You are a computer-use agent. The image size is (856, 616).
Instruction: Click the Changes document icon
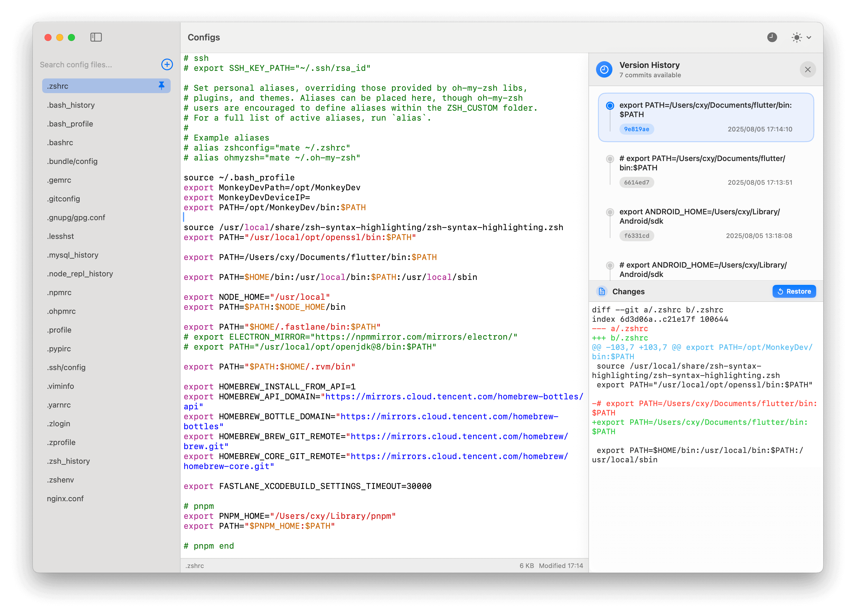(x=602, y=291)
